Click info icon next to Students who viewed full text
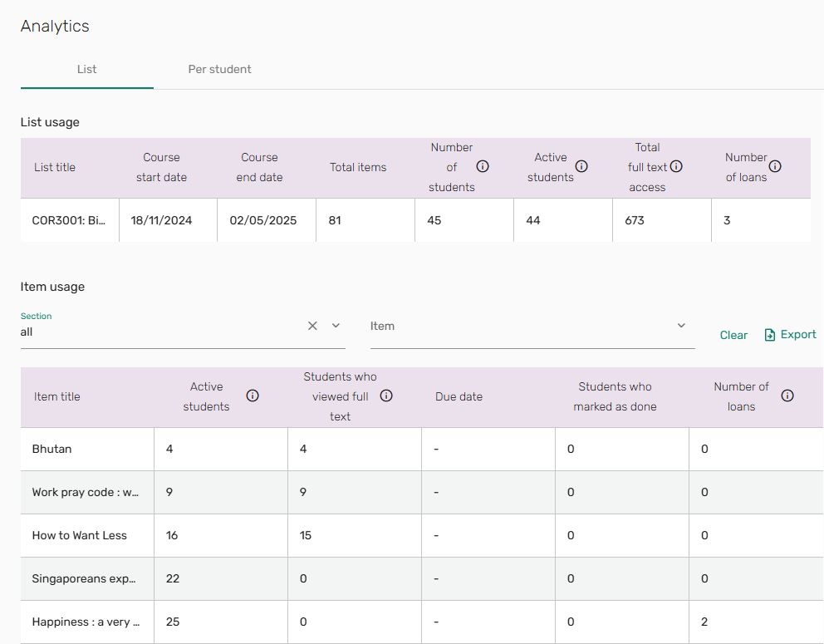The image size is (824, 644). pyautogui.click(x=386, y=396)
